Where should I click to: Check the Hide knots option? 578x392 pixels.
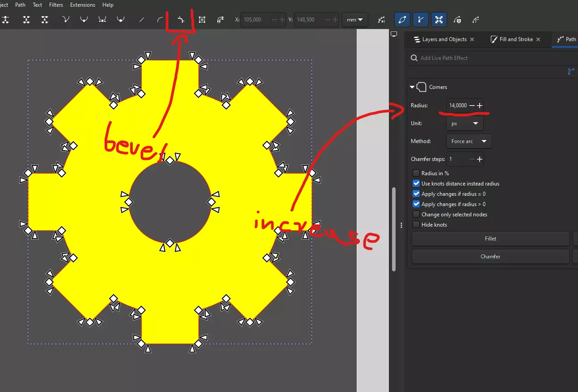click(416, 225)
